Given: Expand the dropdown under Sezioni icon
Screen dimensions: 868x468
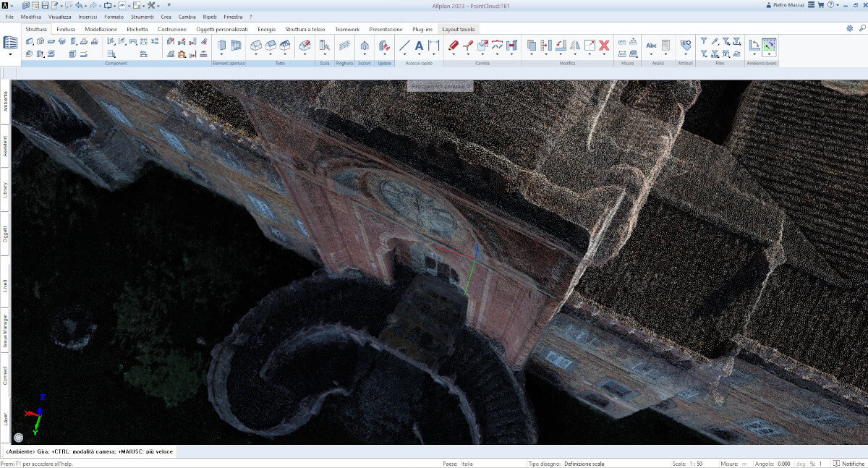Looking at the screenshot, I should coord(364,54).
